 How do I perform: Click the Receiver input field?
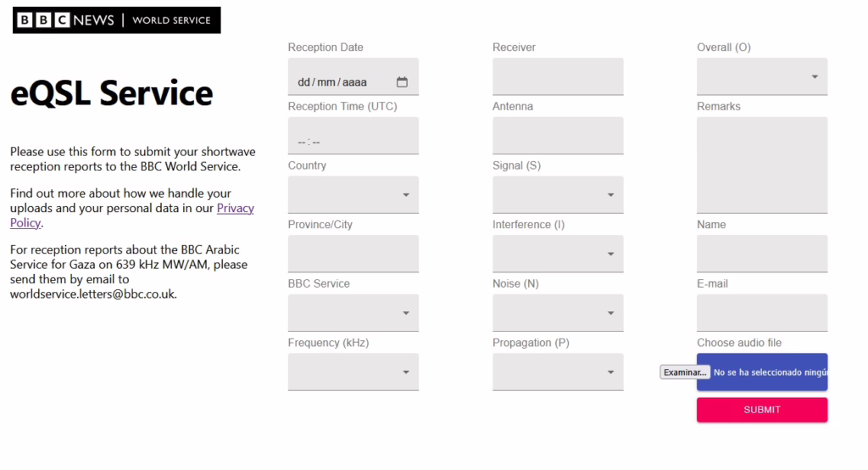point(558,76)
